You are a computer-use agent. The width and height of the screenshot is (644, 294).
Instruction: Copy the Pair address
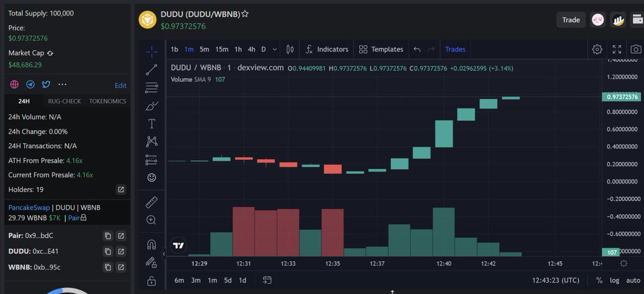pos(108,236)
